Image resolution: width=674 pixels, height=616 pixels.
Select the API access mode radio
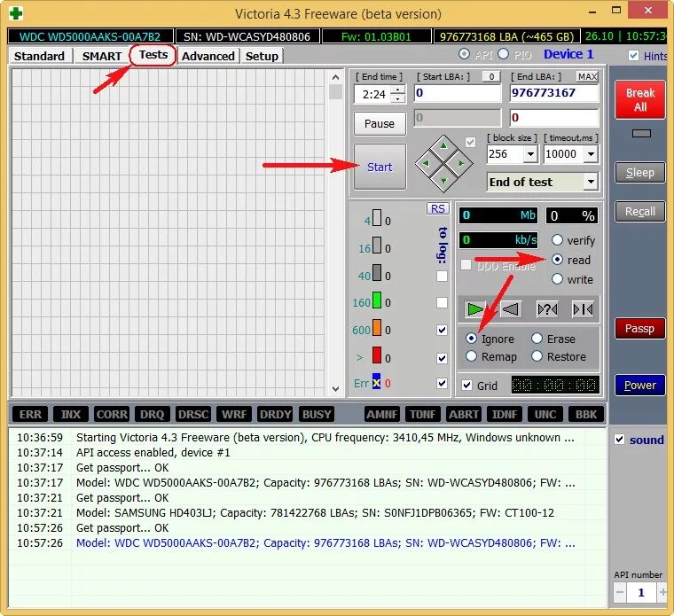464,54
